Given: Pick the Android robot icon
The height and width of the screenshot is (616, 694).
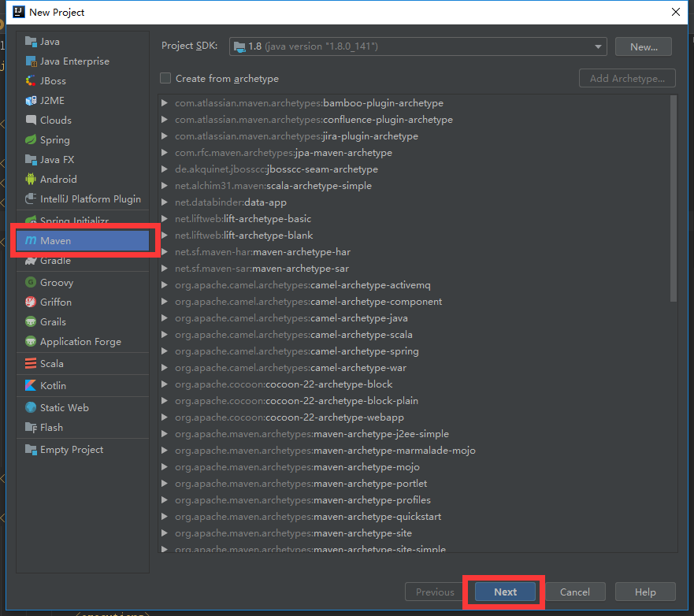Looking at the screenshot, I should 31,180.
